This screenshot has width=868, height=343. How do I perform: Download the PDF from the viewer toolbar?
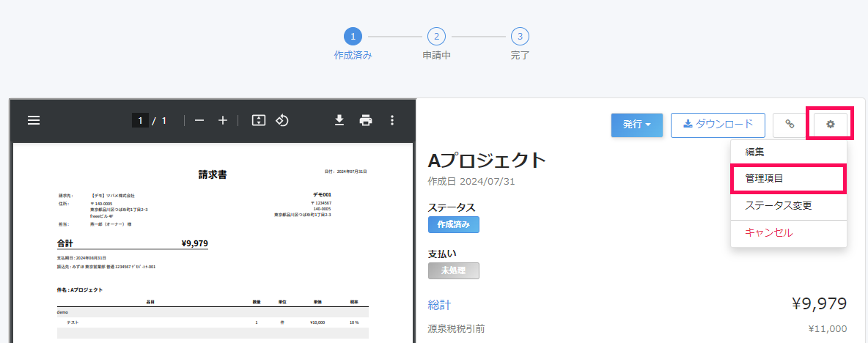[x=340, y=120]
